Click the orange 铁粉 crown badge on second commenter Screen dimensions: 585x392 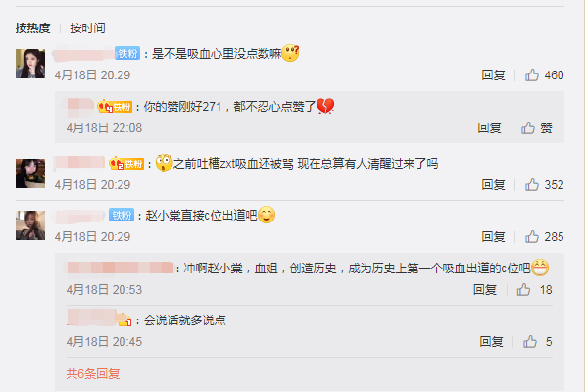click(x=126, y=164)
